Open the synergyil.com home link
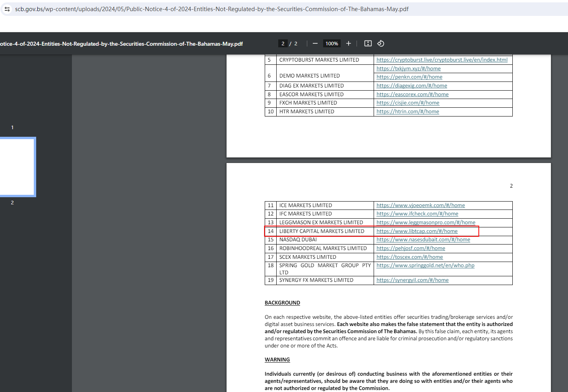This screenshot has height=392, width=568. tap(412, 280)
